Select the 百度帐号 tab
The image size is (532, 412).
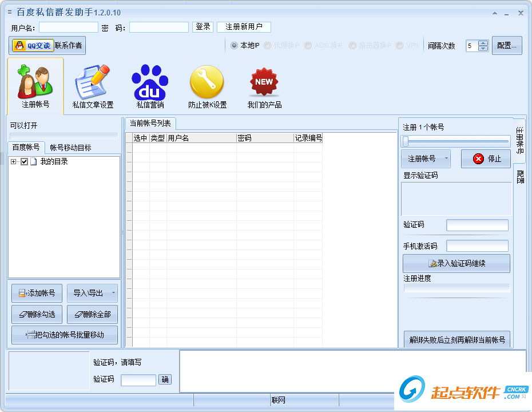[26, 147]
